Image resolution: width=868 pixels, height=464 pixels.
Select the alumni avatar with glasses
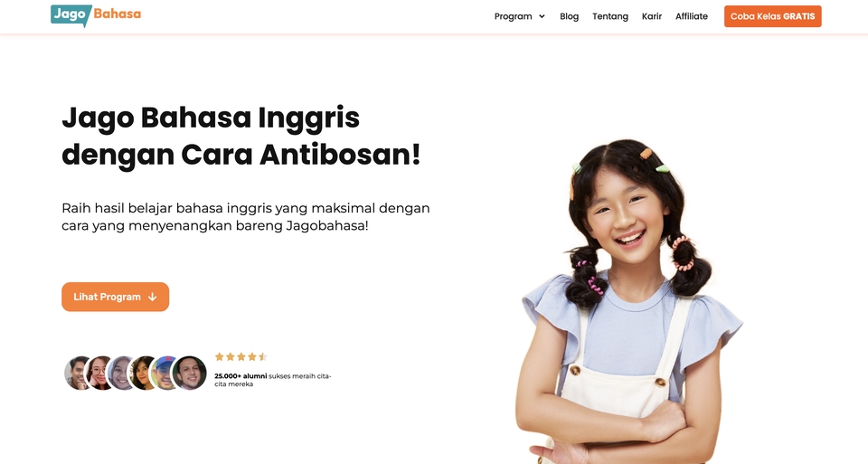[99, 373]
